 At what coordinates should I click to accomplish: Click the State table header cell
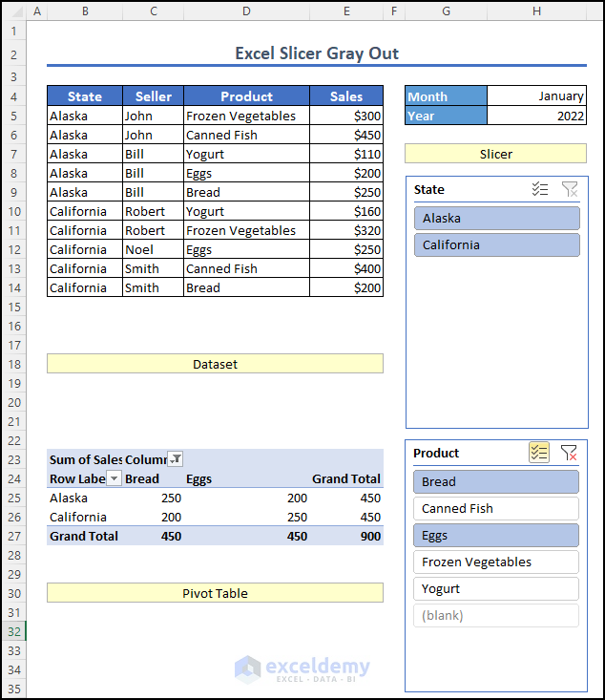click(85, 96)
